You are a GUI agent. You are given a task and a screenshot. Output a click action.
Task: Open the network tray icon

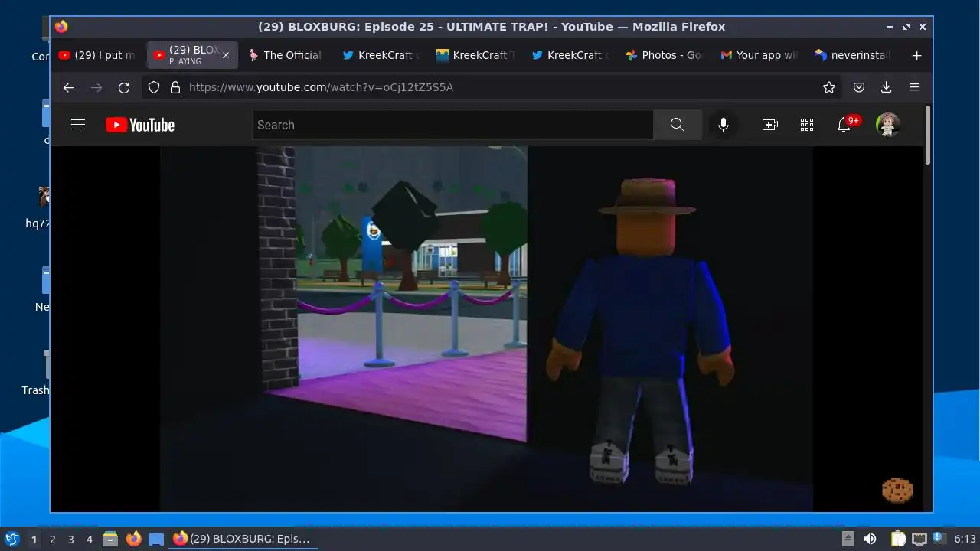point(919,540)
